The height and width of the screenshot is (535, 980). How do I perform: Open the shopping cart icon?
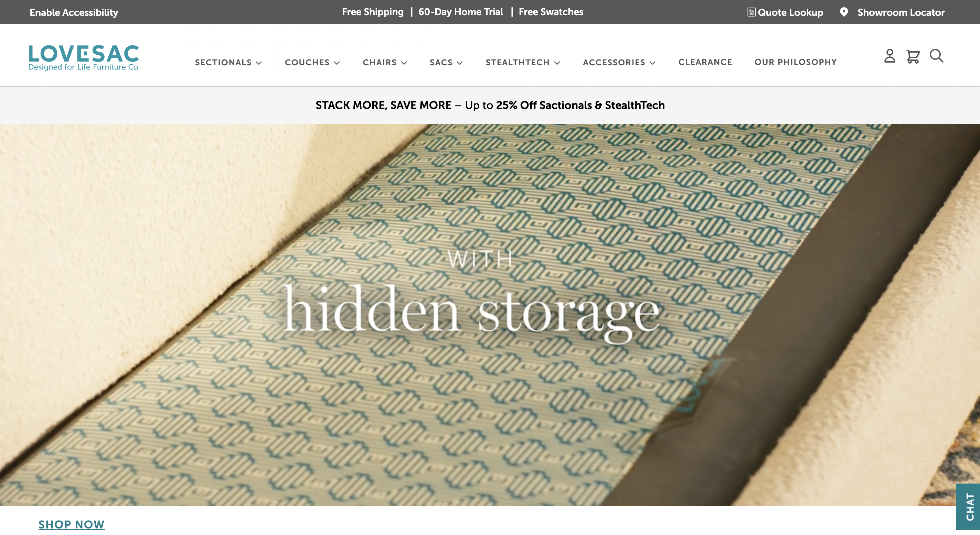click(913, 56)
